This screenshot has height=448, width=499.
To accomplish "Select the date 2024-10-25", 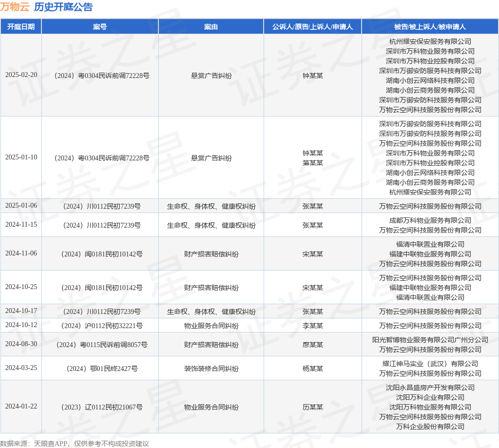I will [21, 287].
